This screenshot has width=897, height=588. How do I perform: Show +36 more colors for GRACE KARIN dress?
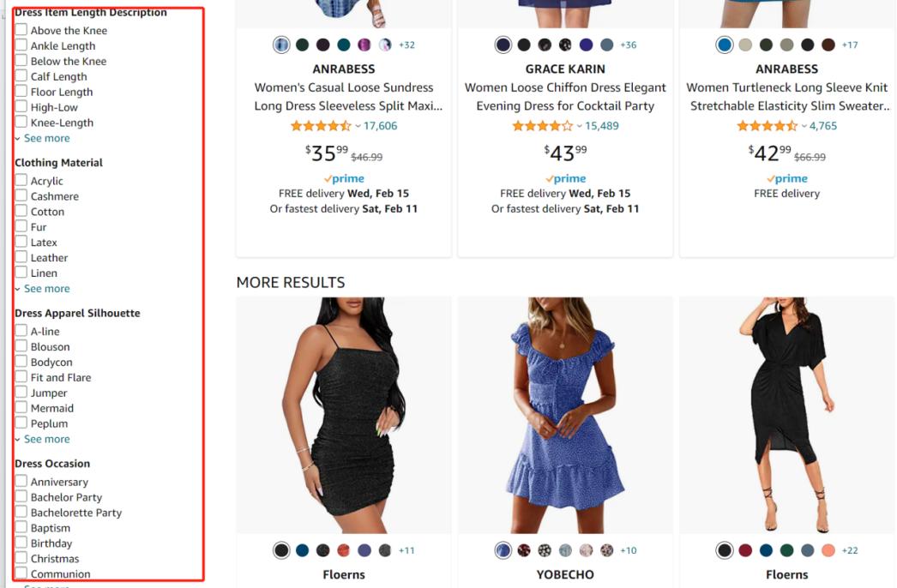point(628,45)
